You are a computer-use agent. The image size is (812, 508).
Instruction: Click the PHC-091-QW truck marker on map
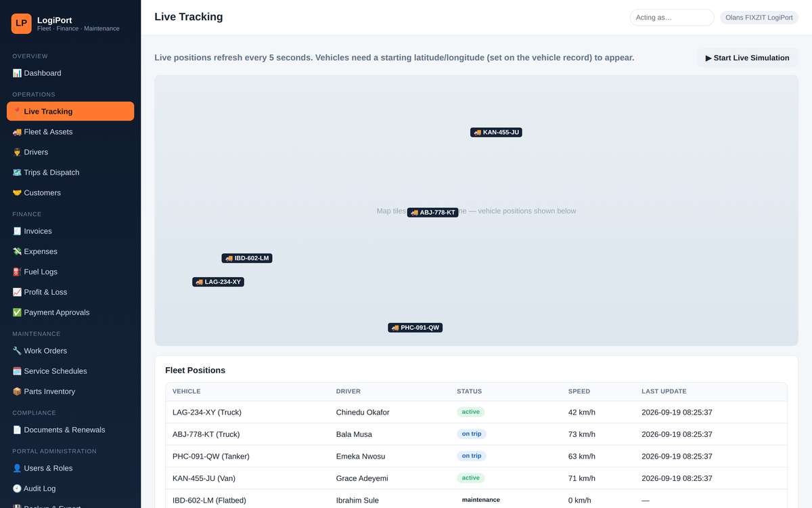click(x=415, y=327)
